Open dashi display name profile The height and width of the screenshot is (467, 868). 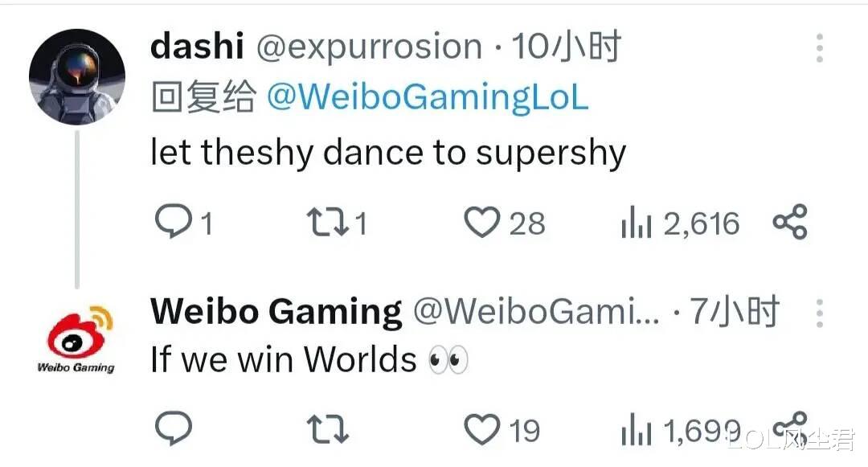tap(197, 46)
